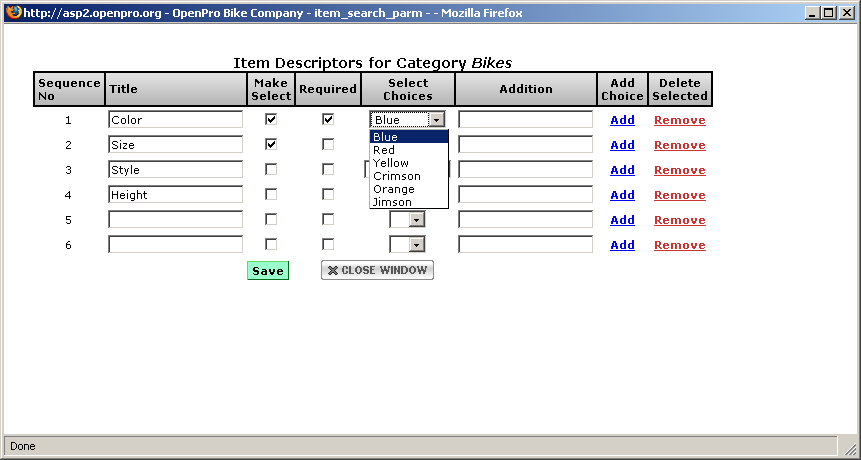Image resolution: width=861 pixels, height=460 pixels.
Task: Select the Jimson option
Action: 392,202
